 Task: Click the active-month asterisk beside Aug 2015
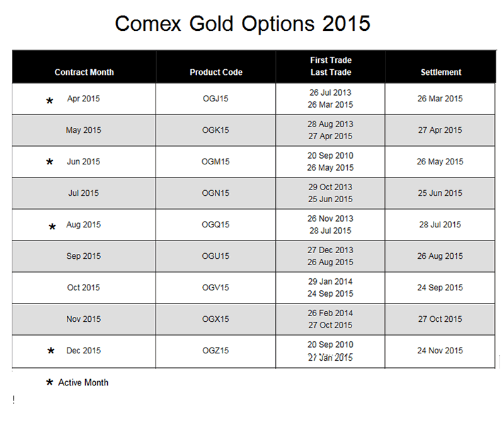[52, 227]
